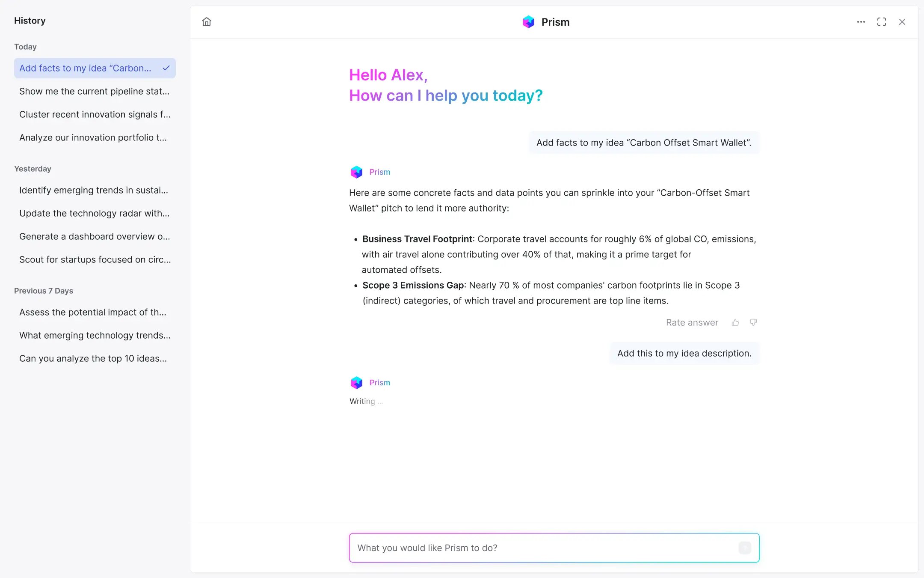Viewport: 924px width, 578px height.
Task: Go to the Prism home screen
Action: (207, 22)
